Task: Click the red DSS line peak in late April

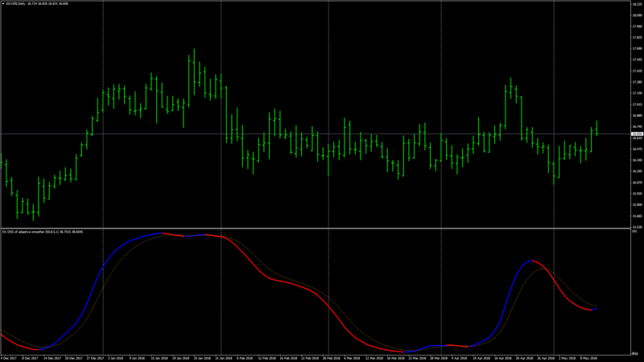Action: [533, 261]
